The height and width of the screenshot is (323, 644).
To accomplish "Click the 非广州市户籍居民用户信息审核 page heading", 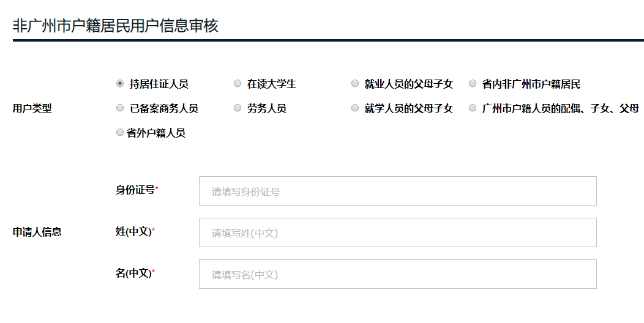I will point(116,26).
